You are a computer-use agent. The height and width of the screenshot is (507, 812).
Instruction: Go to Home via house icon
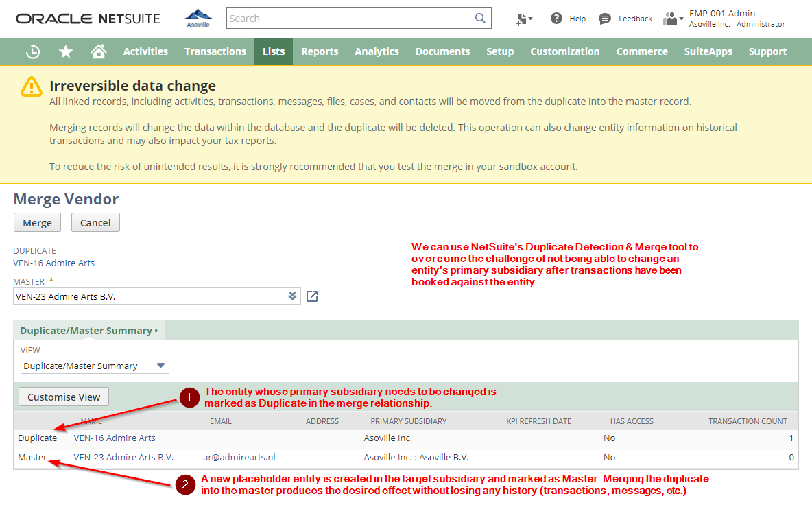(x=98, y=51)
